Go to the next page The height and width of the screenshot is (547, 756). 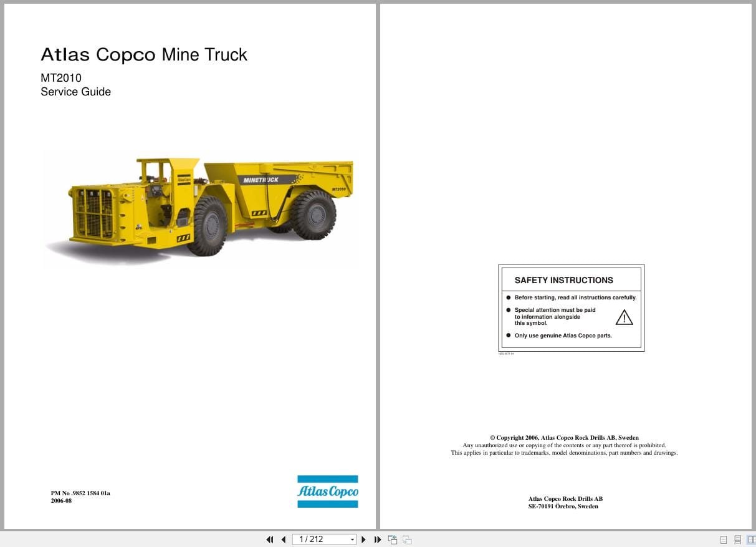tap(364, 540)
